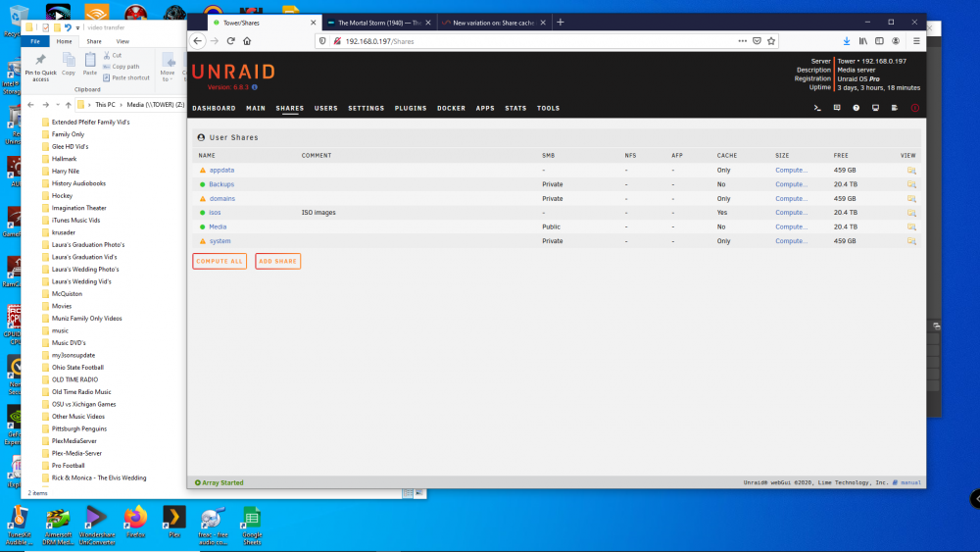
Task: Open Explorer Share ribbon tab
Action: pyautogui.click(x=94, y=41)
